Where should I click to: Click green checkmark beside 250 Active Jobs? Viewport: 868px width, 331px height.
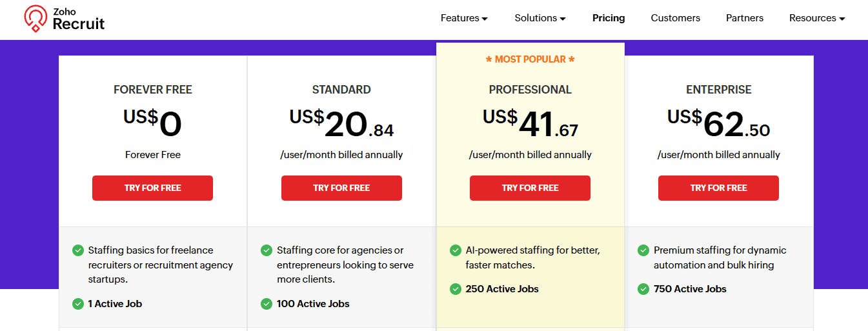tap(456, 289)
